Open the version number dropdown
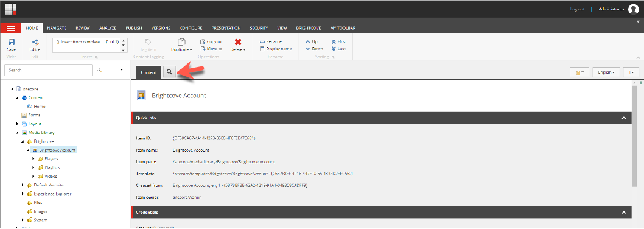644x229 pixels. (631, 72)
